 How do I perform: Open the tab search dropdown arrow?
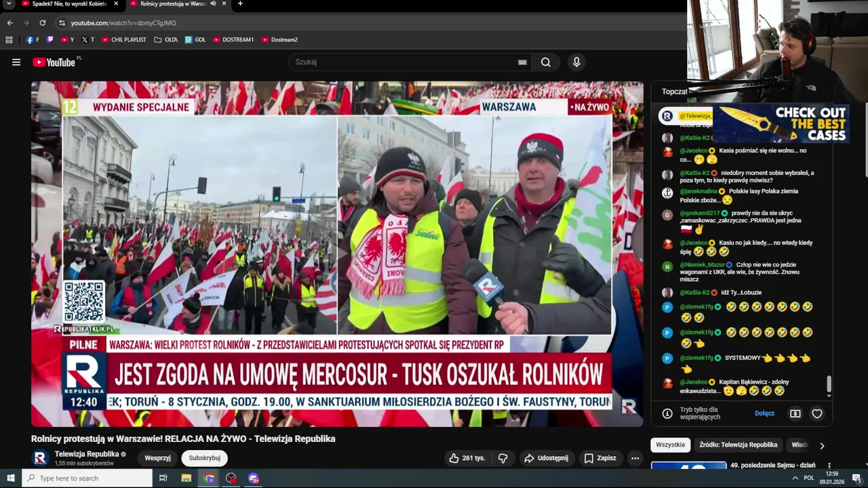click(x=9, y=3)
